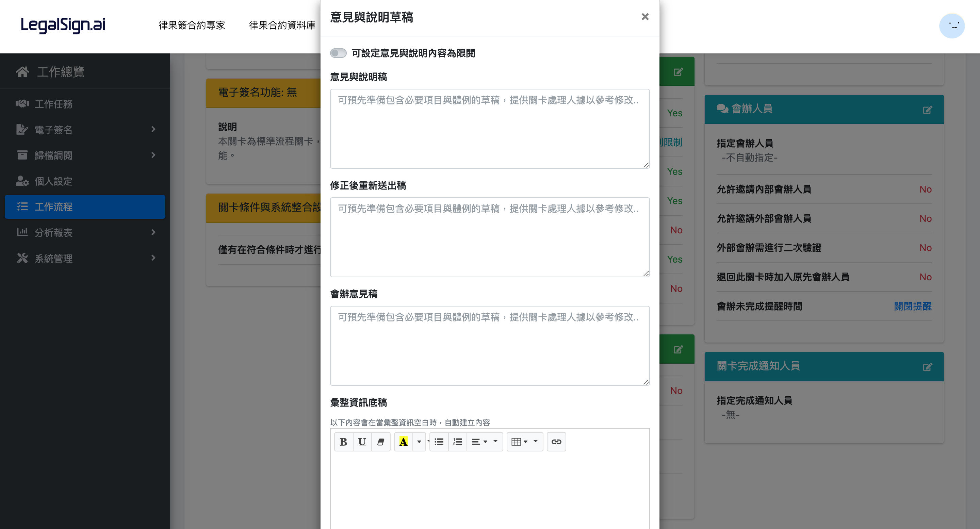
Task: Click the No value for 外部會辦需進行二次驗證
Action: coord(925,248)
